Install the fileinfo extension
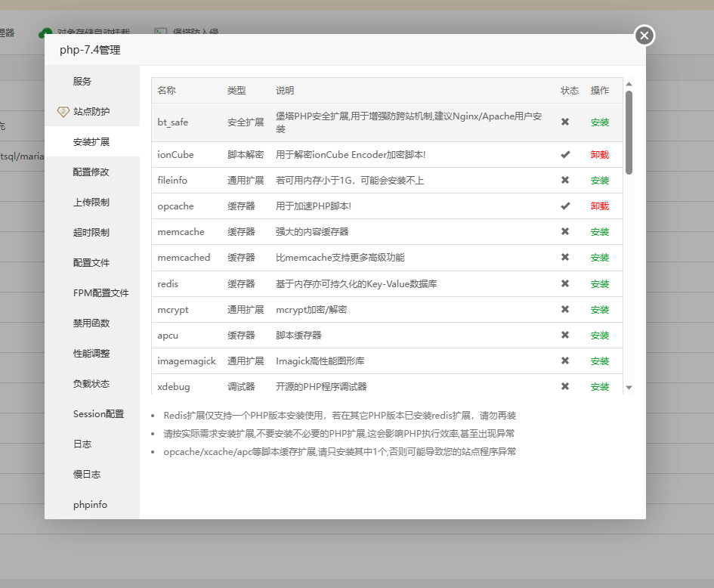Viewport: 714px width, 588px height. click(599, 181)
